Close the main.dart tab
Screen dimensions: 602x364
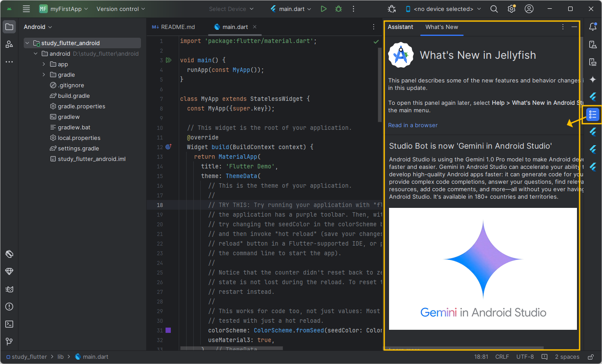coord(255,27)
